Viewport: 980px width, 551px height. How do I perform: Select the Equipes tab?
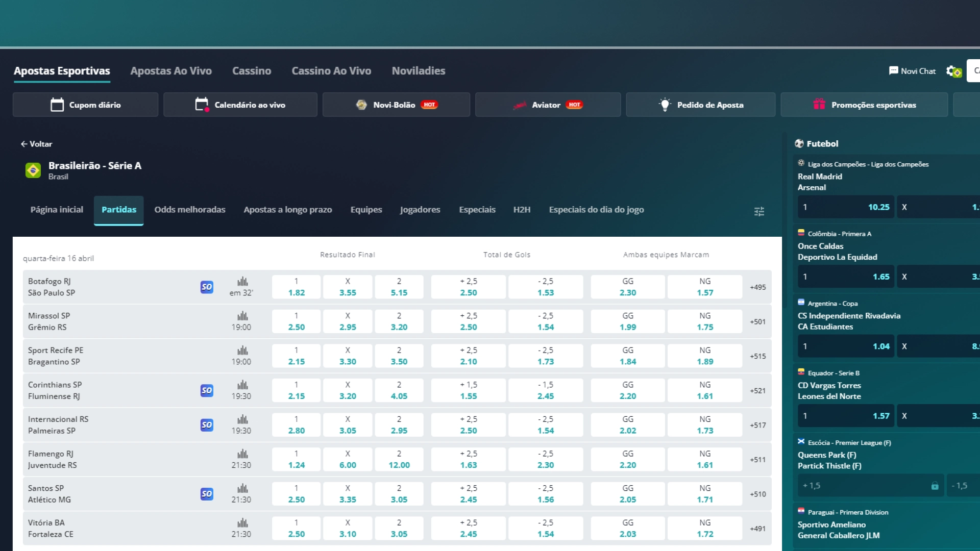tap(366, 210)
